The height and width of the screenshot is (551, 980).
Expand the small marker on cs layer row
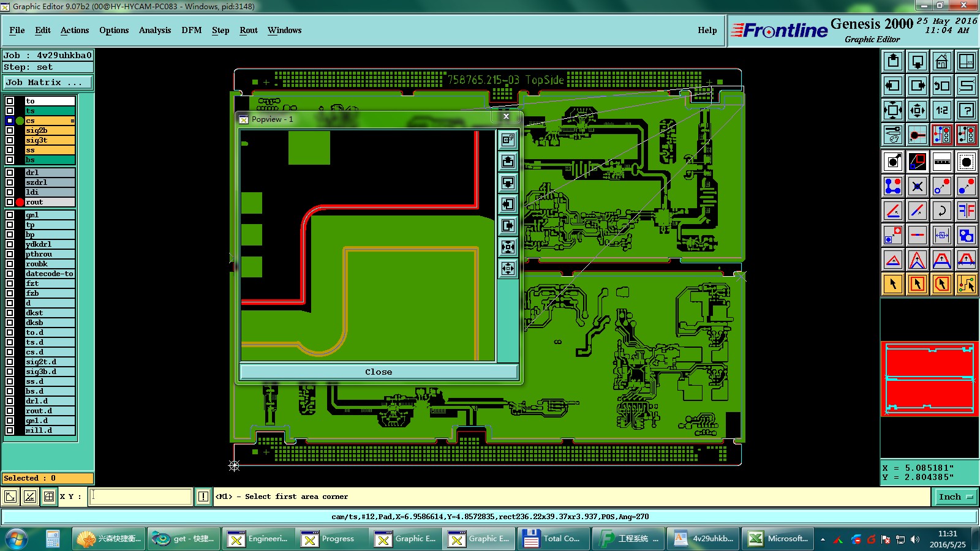(x=72, y=121)
